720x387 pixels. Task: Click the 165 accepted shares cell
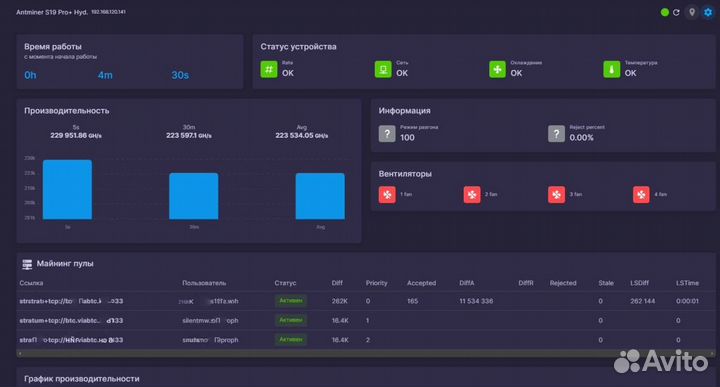tap(412, 301)
